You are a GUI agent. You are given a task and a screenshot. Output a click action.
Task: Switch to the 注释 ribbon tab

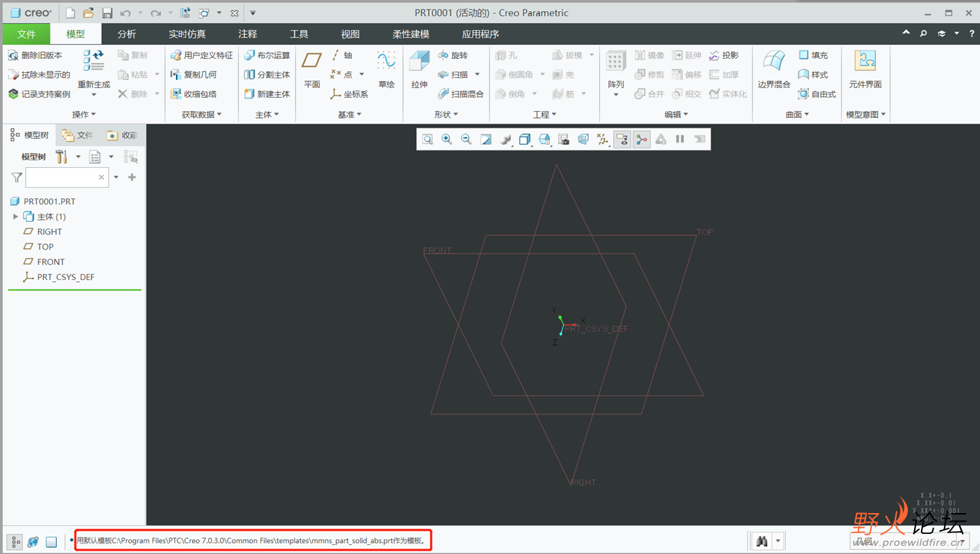click(248, 34)
